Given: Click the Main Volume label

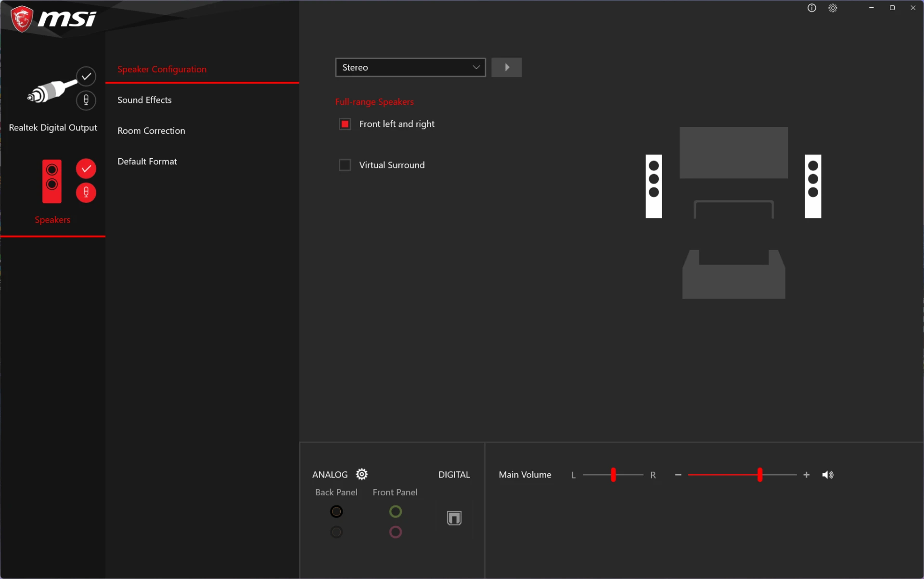Looking at the screenshot, I should 525,475.
